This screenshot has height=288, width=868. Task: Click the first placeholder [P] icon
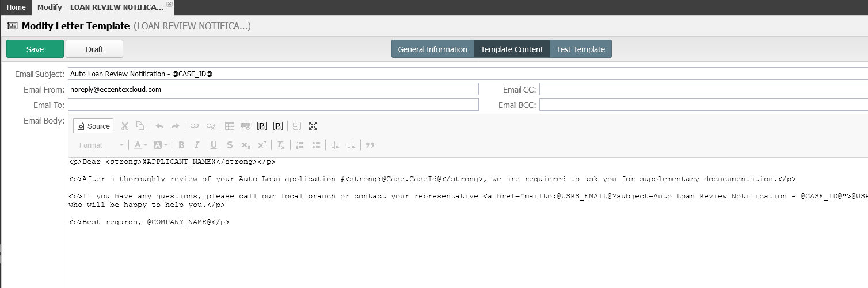pos(262,126)
